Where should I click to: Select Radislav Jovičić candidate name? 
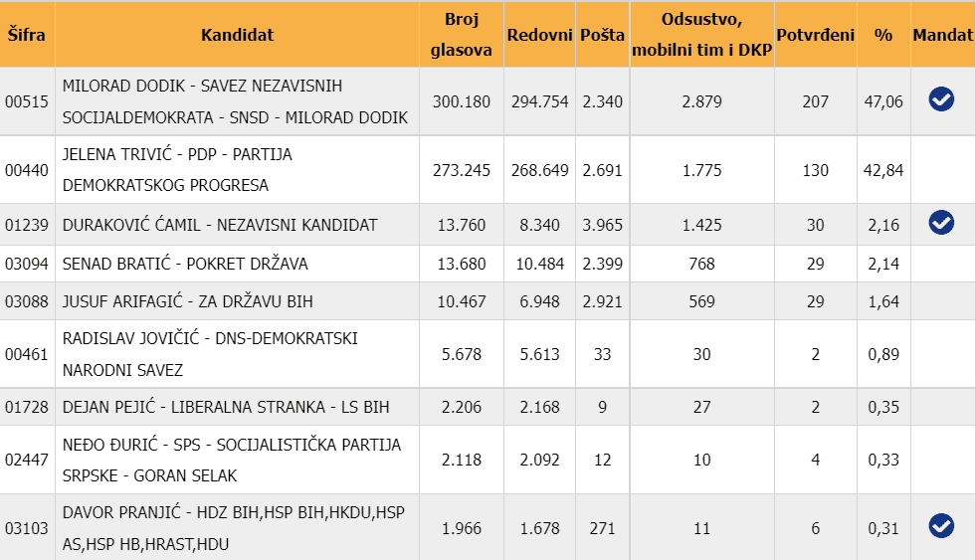click(209, 354)
